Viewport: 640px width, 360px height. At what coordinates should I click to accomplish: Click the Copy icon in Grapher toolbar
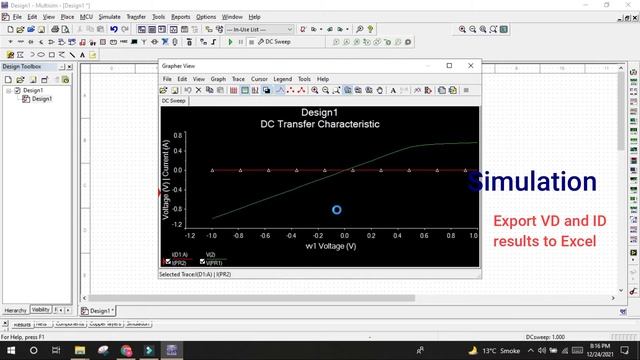tap(209, 90)
